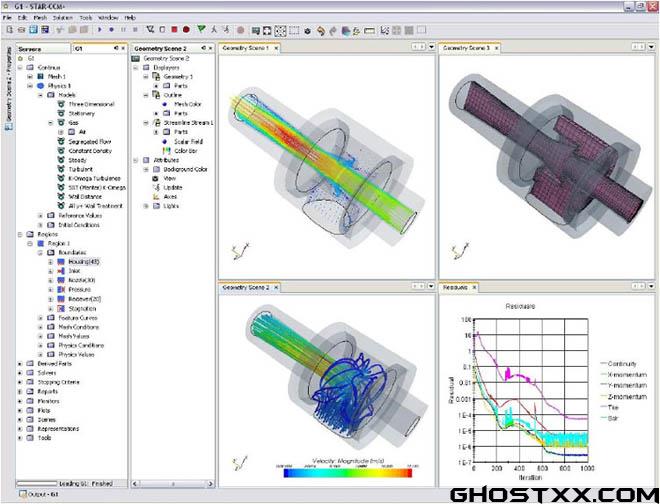Select the Stagnation boundary
Viewport: 660px width, 504px height.
point(82,309)
